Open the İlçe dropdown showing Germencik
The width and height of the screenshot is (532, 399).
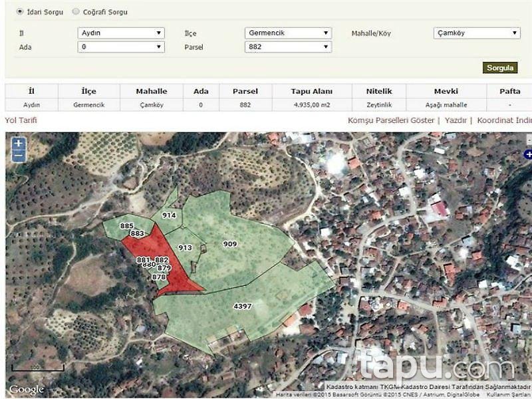pos(288,33)
